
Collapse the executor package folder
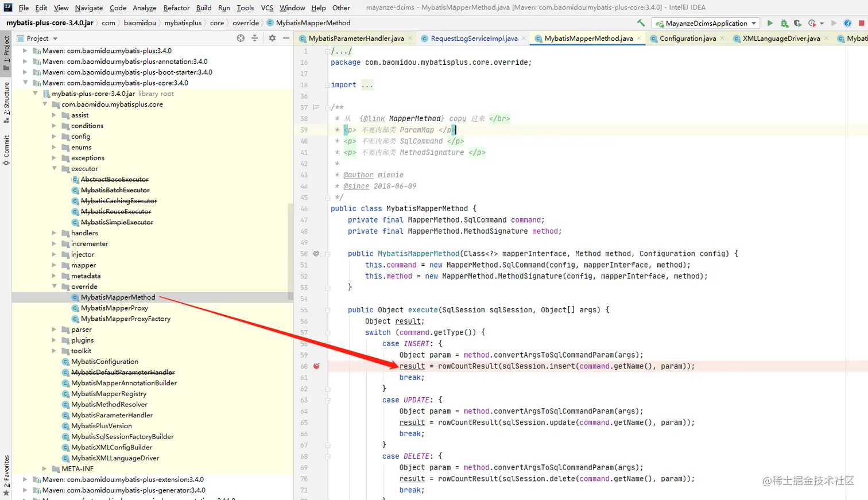click(55, 169)
